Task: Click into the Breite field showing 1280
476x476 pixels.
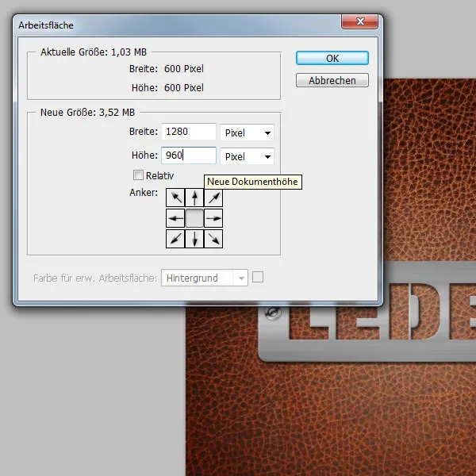Action: (x=188, y=132)
